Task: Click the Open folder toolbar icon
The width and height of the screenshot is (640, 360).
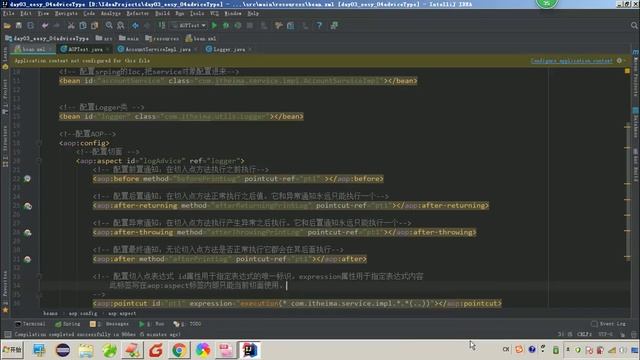Action: [x=7, y=26]
